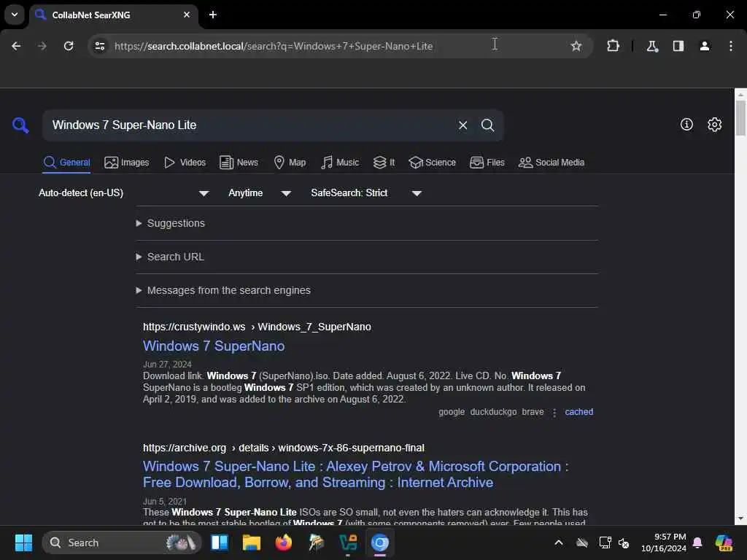747x560 pixels.
Task: Open the SafeSearch: Strict dropdown
Action: tap(366, 192)
